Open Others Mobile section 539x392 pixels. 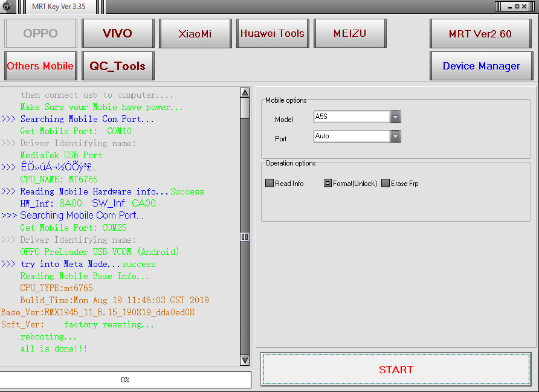click(x=40, y=66)
